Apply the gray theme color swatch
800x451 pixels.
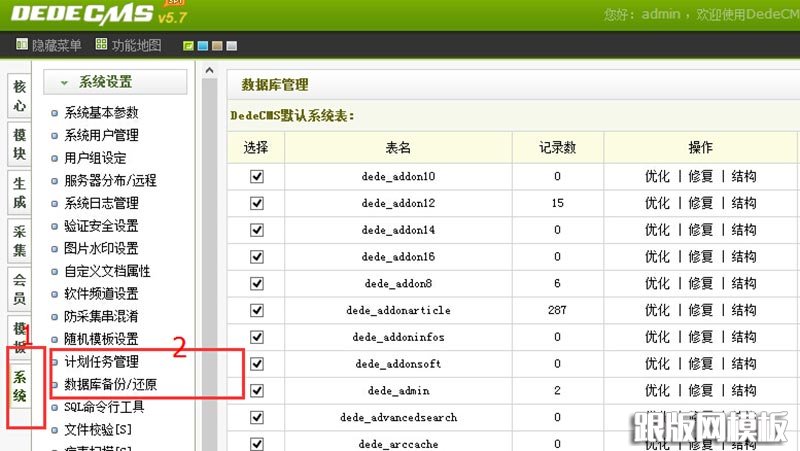pyautogui.click(x=231, y=46)
